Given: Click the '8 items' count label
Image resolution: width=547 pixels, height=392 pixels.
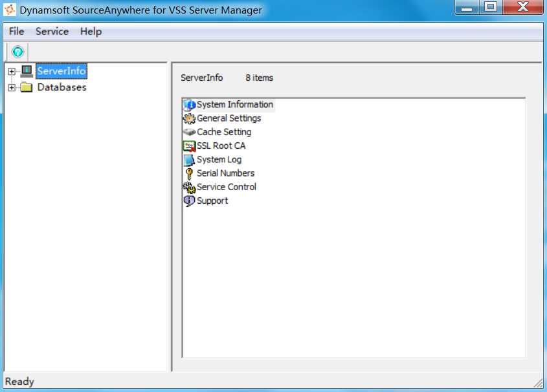Looking at the screenshot, I should point(259,78).
